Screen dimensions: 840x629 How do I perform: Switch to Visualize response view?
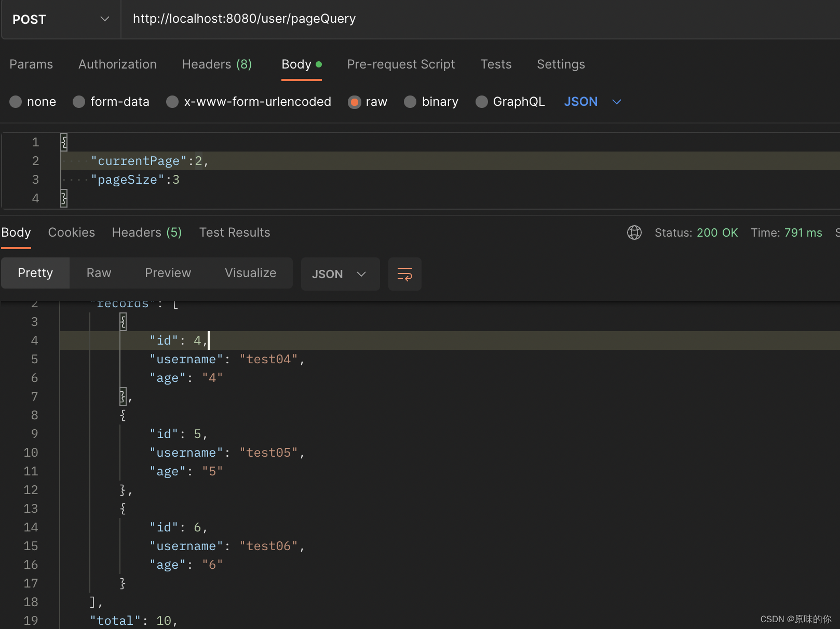click(250, 273)
